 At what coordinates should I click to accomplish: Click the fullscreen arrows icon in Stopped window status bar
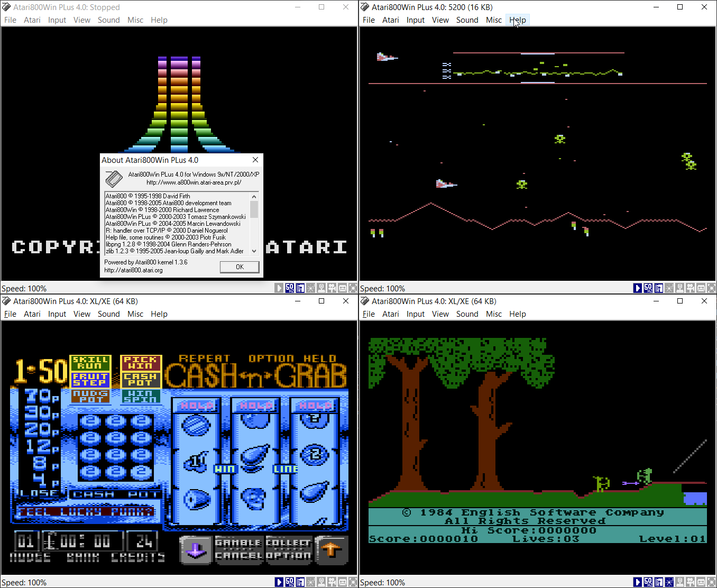[353, 288]
